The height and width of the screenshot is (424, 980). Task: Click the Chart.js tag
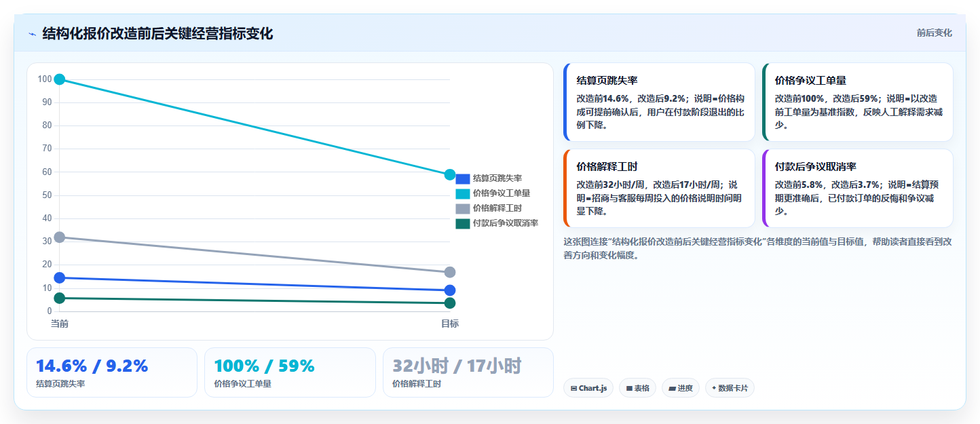[588, 388]
